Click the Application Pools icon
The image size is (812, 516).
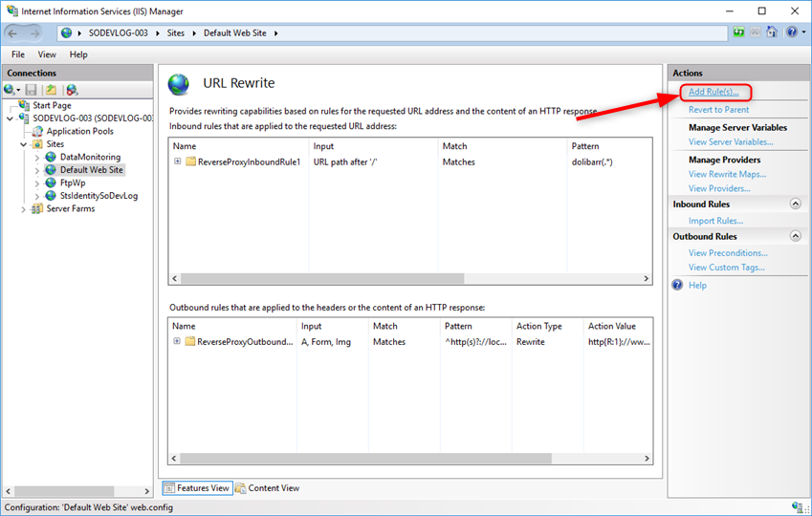click(37, 131)
